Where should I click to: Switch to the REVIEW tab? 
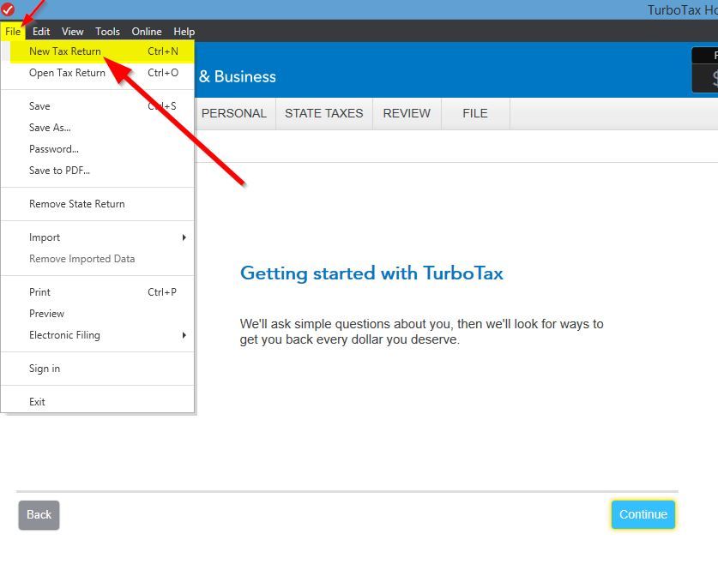click(407, 113)
